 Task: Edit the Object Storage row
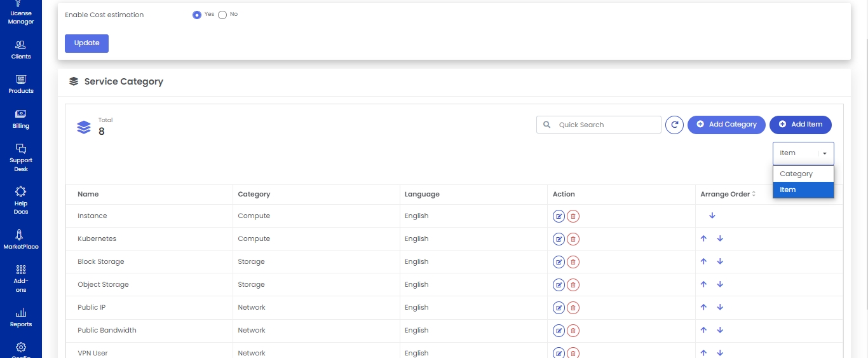click(x=559, y=285)
